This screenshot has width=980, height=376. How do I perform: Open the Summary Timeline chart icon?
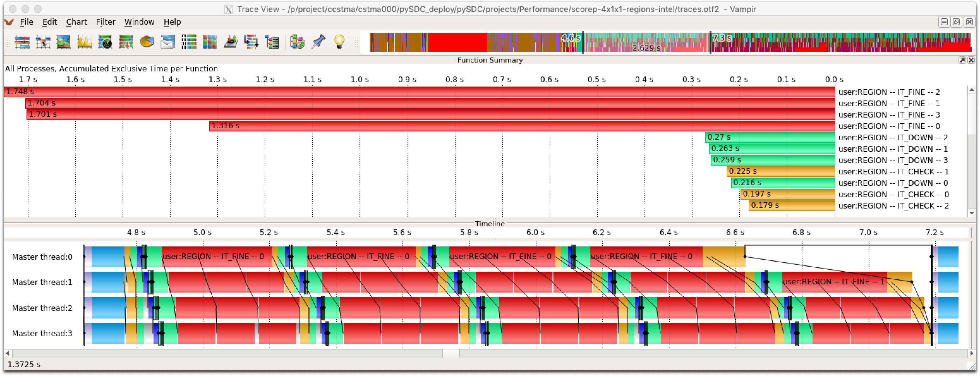[x=64, y=42]
